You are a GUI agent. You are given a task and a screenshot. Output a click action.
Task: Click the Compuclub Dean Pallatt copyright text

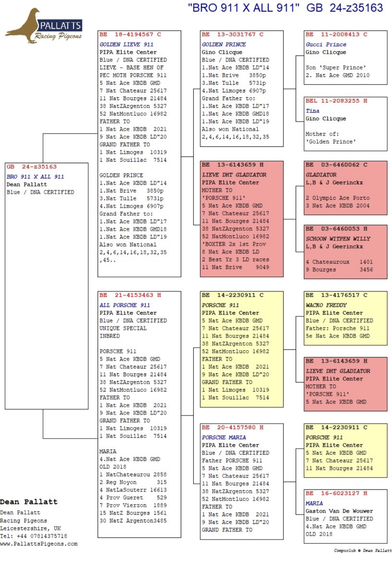click(363, 551)
